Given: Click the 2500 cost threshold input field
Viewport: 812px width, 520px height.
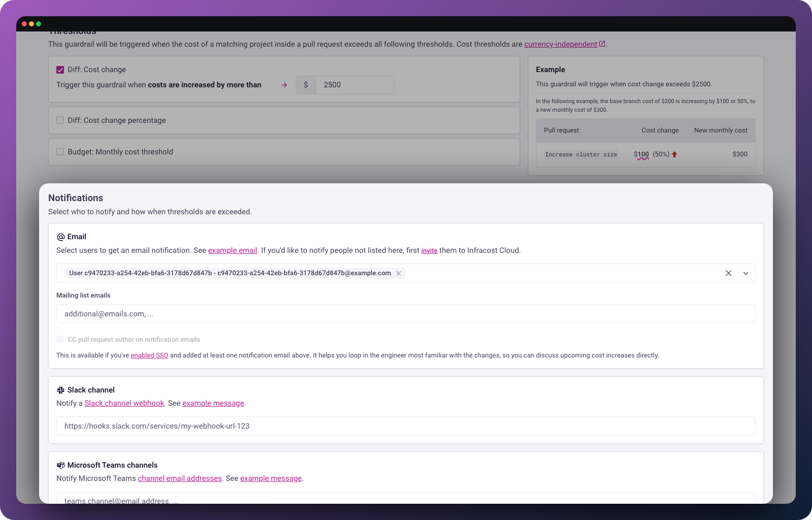Looking at the screenshot, I should 355,85.
